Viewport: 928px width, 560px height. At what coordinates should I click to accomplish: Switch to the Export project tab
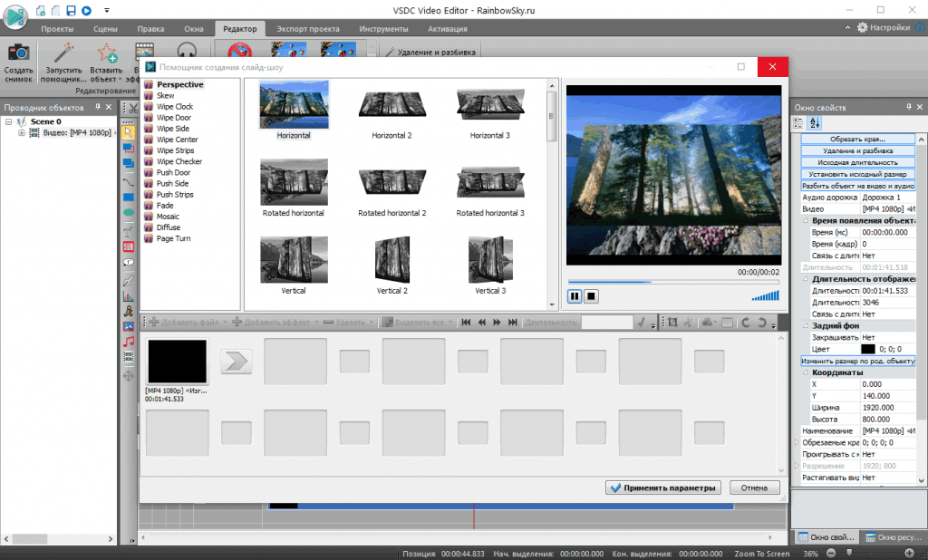click(x=308, y=28)
